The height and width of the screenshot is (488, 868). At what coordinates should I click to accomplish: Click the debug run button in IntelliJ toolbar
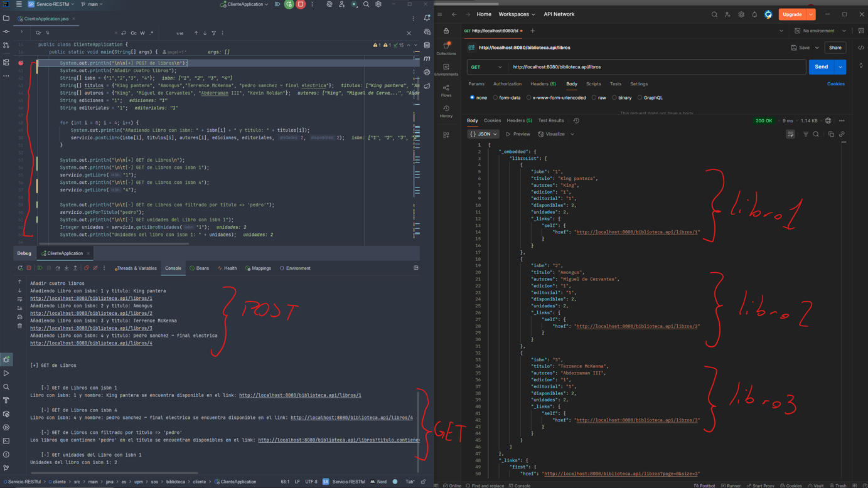click(289, 4)
